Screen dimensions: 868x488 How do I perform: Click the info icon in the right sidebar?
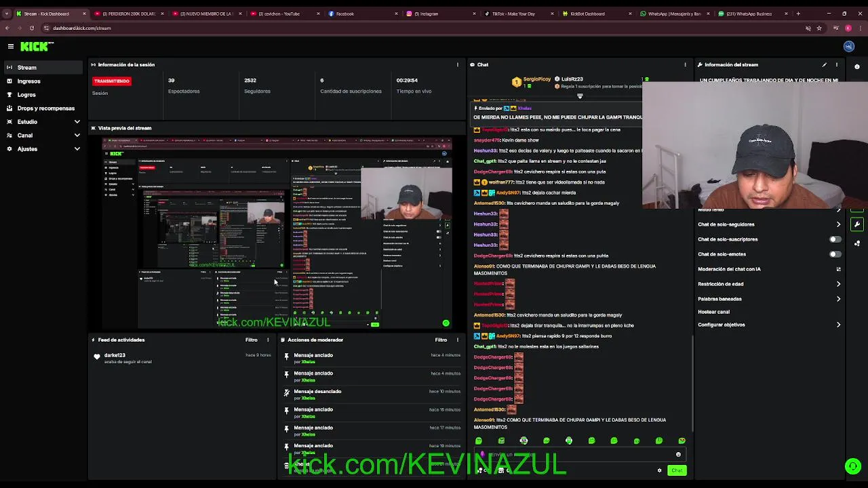pos(857,66)
